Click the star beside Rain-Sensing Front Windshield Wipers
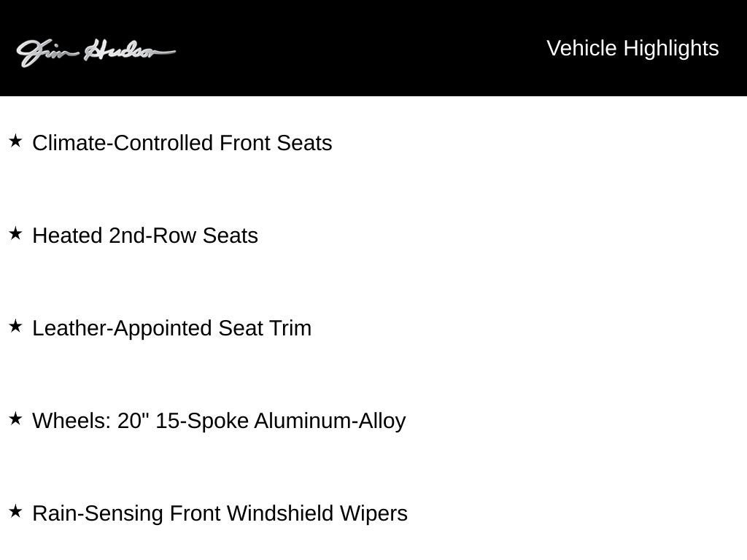747x560 pixels. point(16,511)
